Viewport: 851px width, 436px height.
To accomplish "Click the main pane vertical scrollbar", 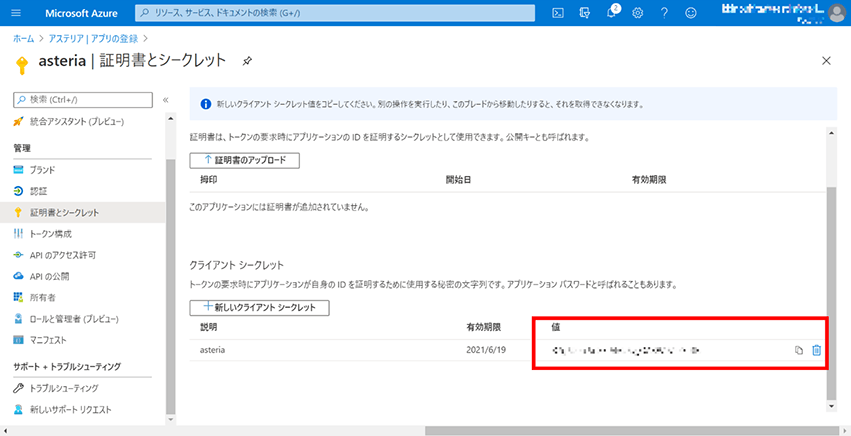I will [x=831, y=293].
